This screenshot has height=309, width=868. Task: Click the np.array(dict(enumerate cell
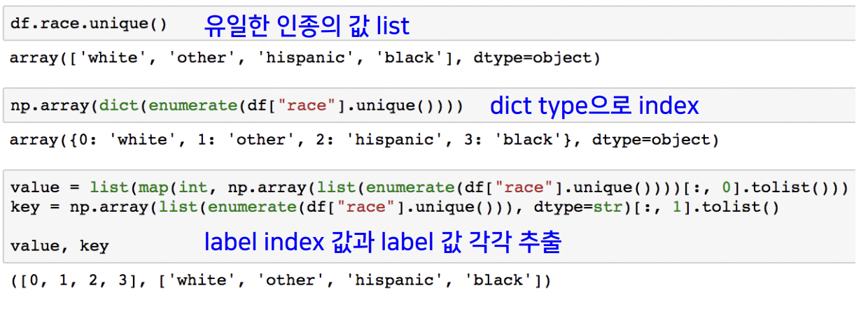(428, 106)
